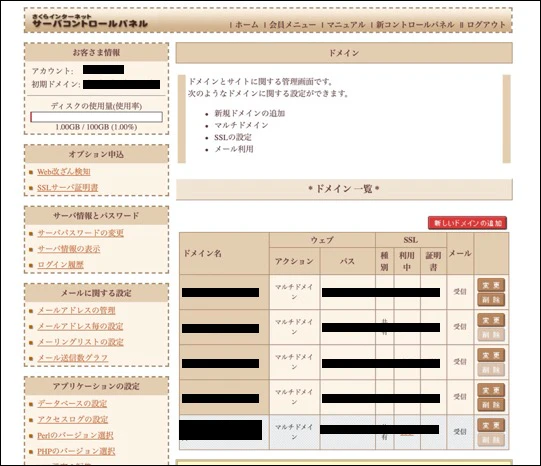The image size is (541, 466).
Task: Click the お客さま情報 panel heading
Action: (97, 52)
